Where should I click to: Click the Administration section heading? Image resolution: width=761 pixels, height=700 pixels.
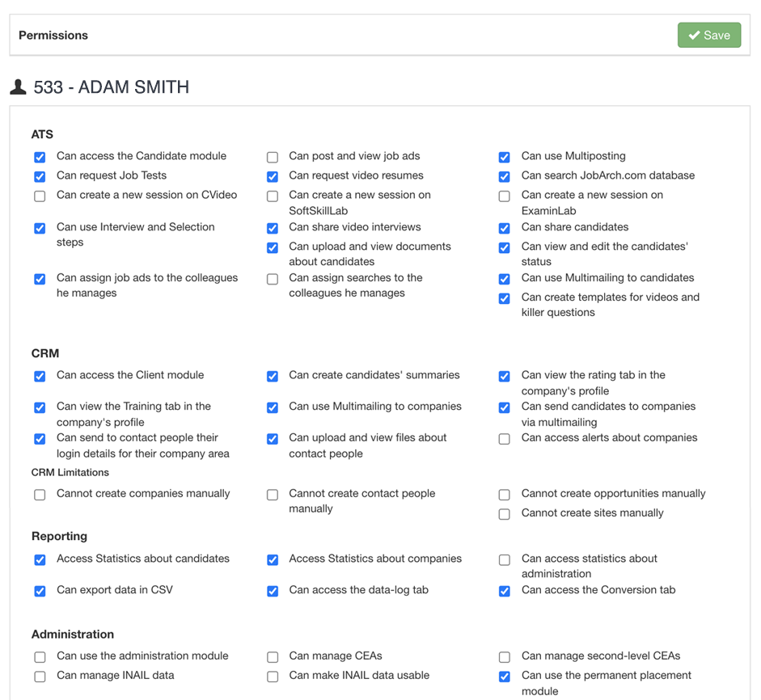tap(73, 635)
